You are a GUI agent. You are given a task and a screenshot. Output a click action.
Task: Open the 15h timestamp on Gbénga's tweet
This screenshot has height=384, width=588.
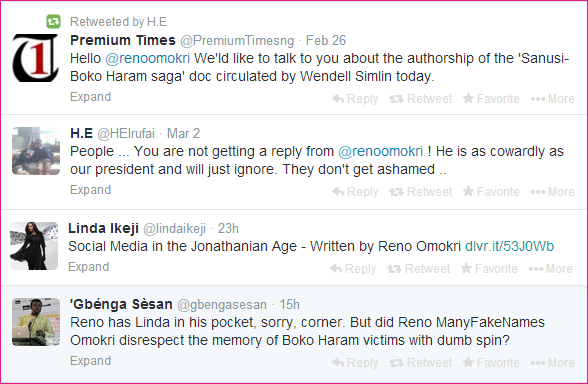point(290,304)
